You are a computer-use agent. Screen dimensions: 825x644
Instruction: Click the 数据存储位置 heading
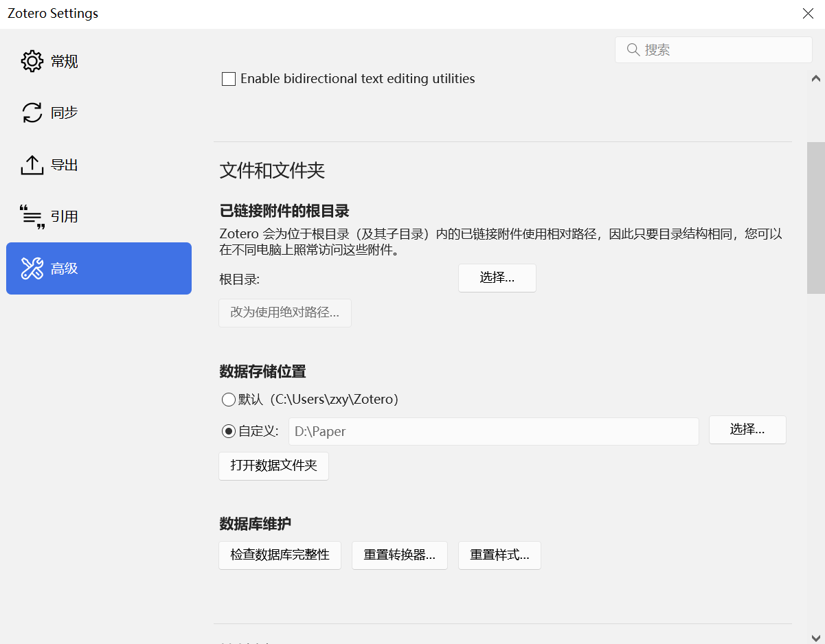(262, 371)
